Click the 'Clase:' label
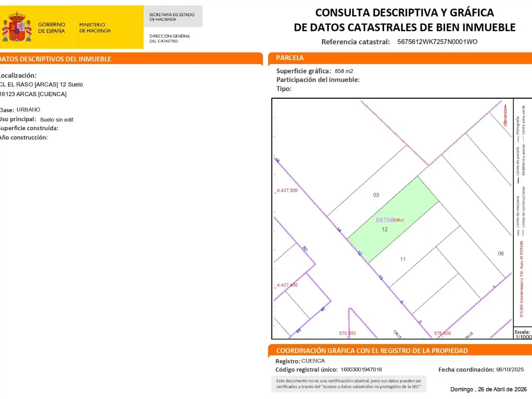532x399 pixels. click(x=7, y=110)
